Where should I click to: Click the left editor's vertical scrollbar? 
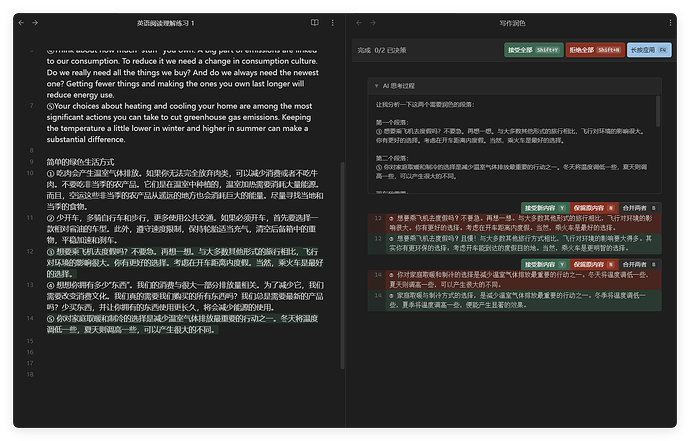pos(342,265)
